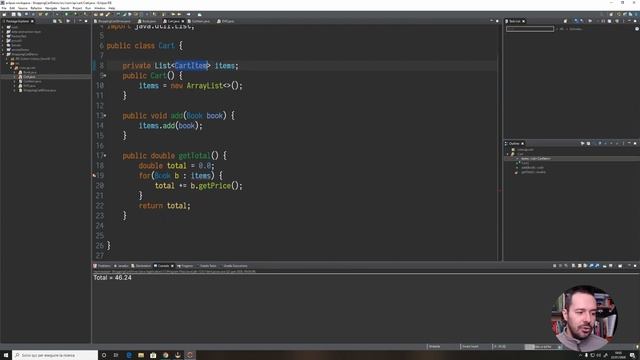Collapse the Cart() constructor fold on line 9

click(105, 76)
